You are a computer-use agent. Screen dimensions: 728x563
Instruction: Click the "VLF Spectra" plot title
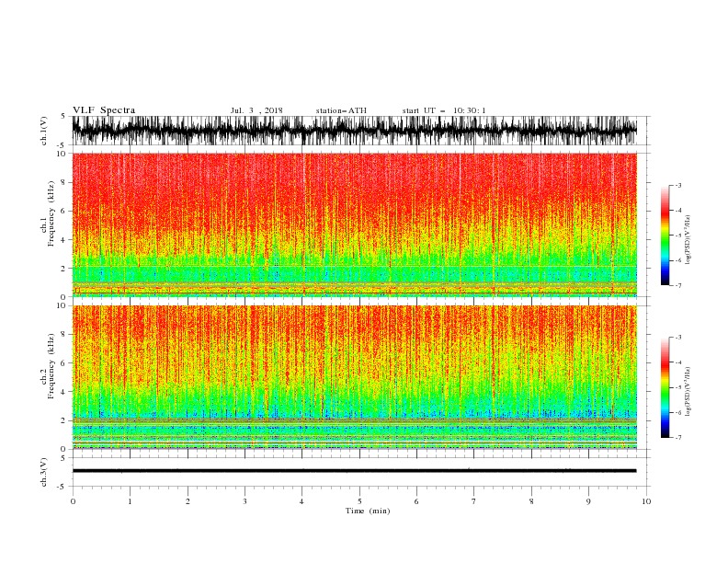(104, 110)
